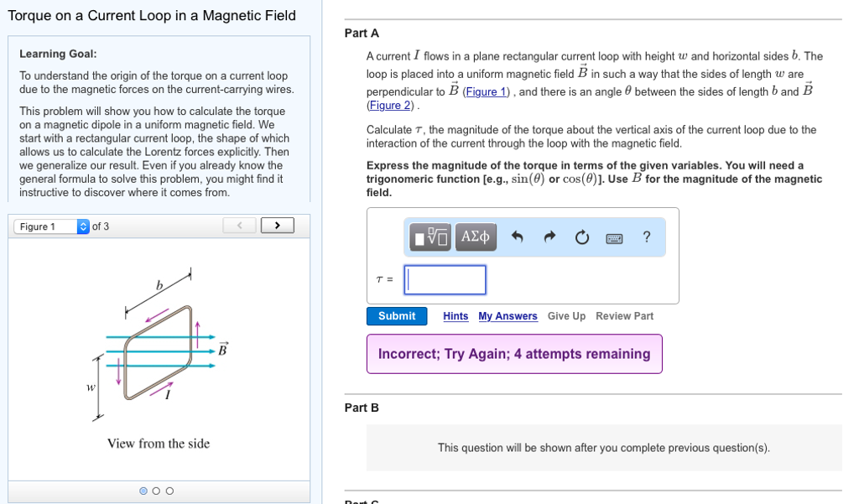This screenshot has width=859, height=504.
Task: Click the redo icon in the equation toolbar
Action: [549, 237]
